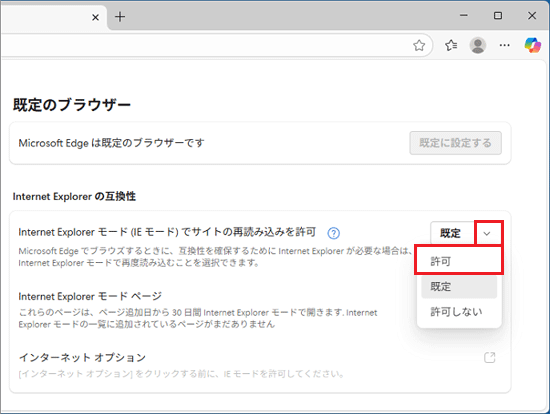Click インターネット オプション label

point(82,358)
